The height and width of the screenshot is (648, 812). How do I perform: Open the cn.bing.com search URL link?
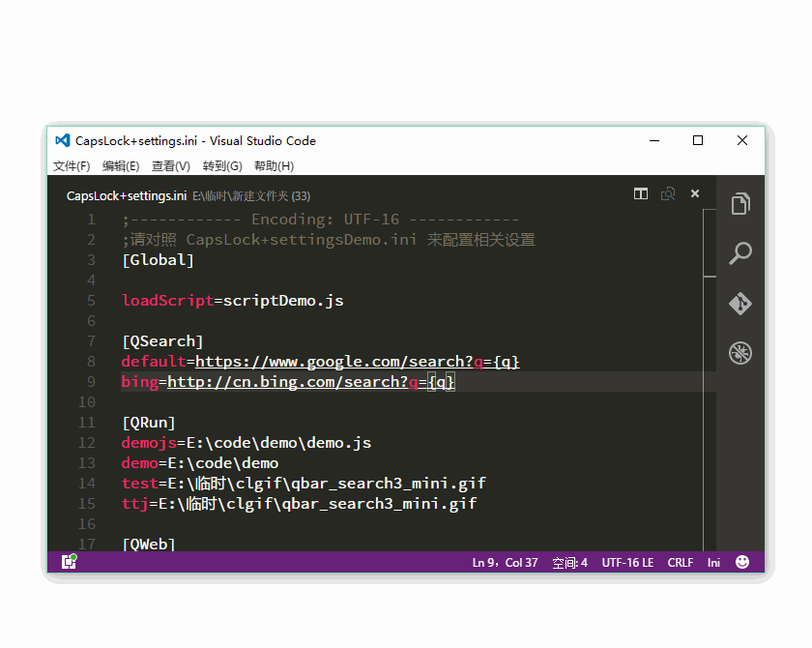(x=310, y=382)
